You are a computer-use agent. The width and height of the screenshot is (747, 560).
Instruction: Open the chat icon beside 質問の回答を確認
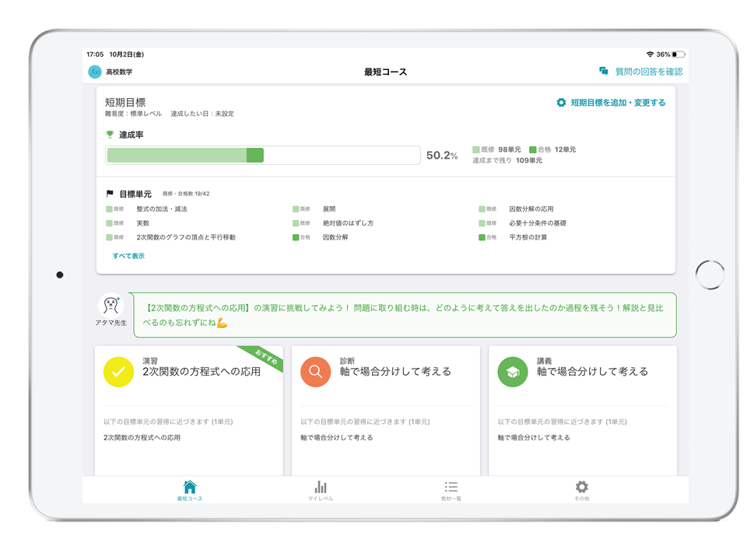point(604,71)
